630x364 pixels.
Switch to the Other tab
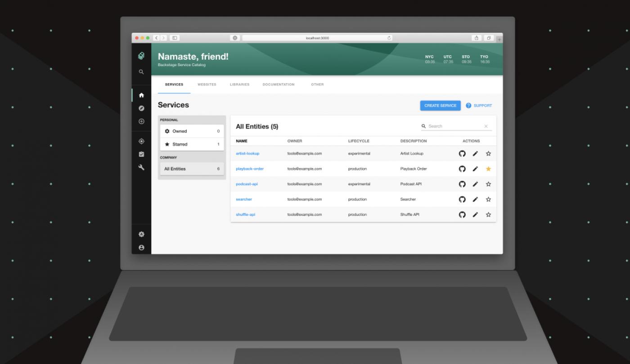point(317,84)
